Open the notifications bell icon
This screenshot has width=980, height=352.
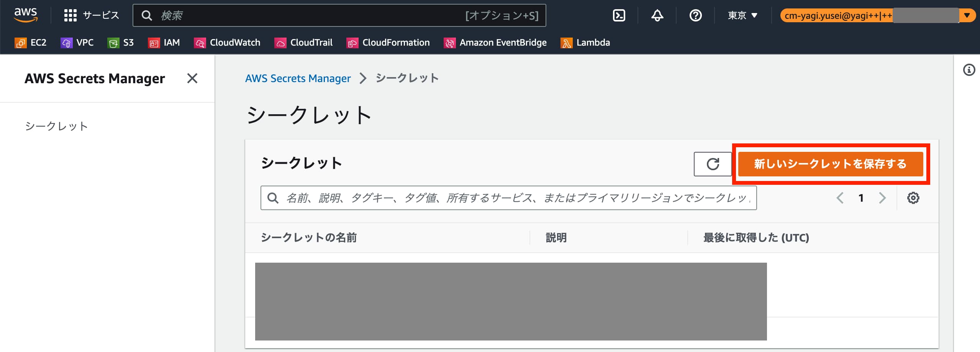click(x=657, y=15)
